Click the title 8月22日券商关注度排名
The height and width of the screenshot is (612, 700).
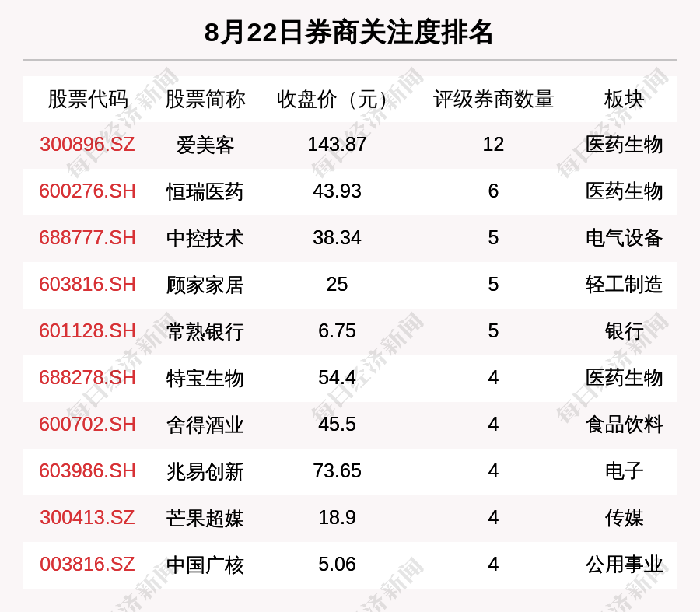(348, 33)
